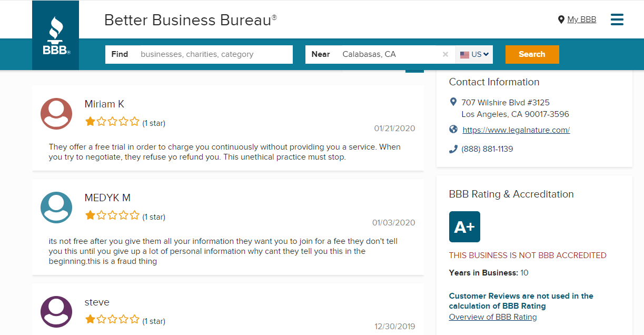This screenshot has height=335, width=644.
Task: Open Overview of BBB Rating link
Action: point(493,317)
